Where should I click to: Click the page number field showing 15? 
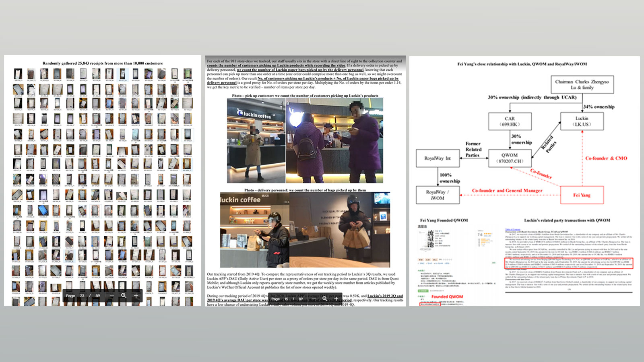287,299
